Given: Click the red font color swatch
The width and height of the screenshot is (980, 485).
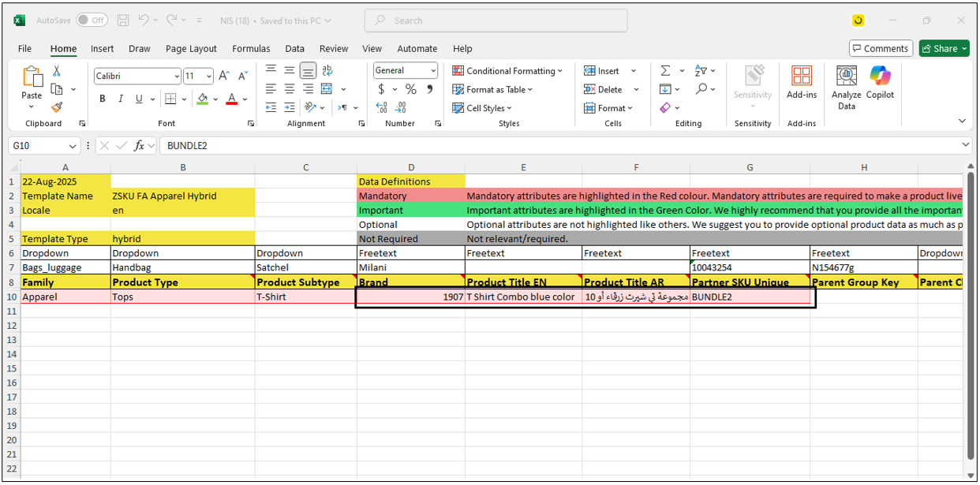Looking at the screenshot, I should click(231, 99).
